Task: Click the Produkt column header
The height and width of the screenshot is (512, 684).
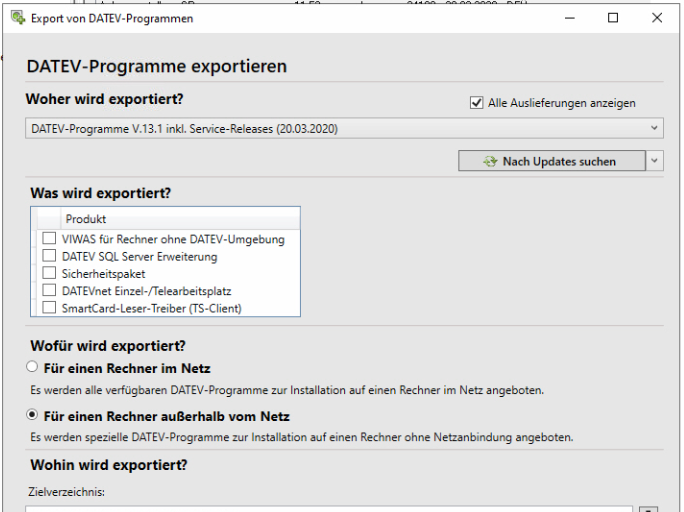Action: click(x=180, y=218)
